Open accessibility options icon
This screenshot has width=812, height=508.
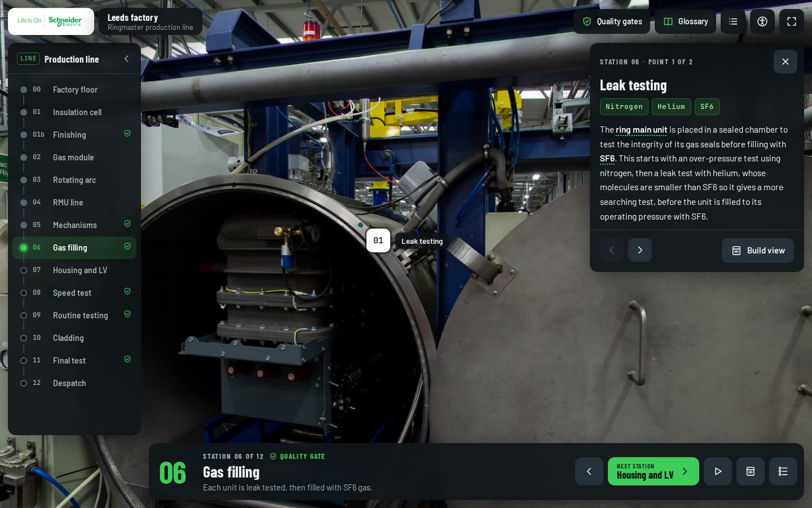point(762,21)
